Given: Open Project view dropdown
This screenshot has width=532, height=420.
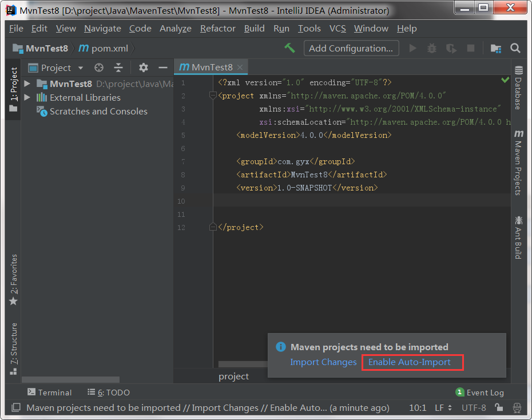Looking at the screenshot, I should click(81, 68).
